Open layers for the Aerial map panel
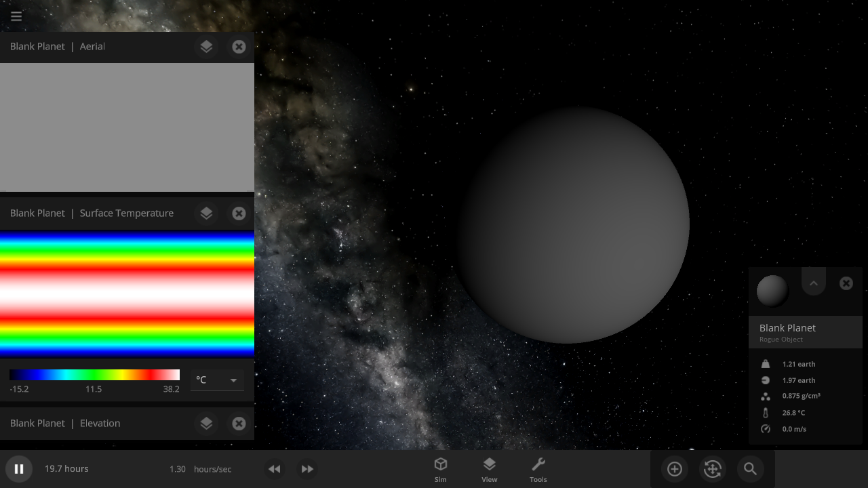This screenshot has height=488, width=868. pos(206,47)
